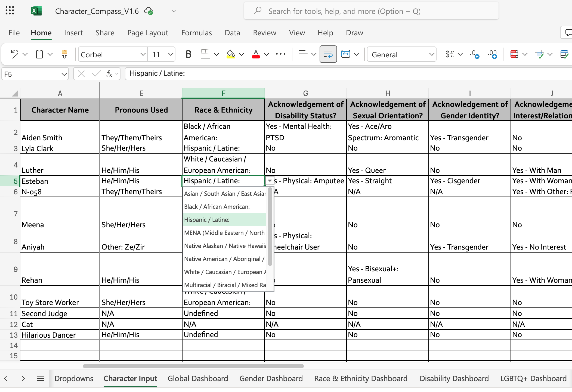This screenshot has height=392, width=572.
Task: Select Black / African American list option
Action: (224, 207)
